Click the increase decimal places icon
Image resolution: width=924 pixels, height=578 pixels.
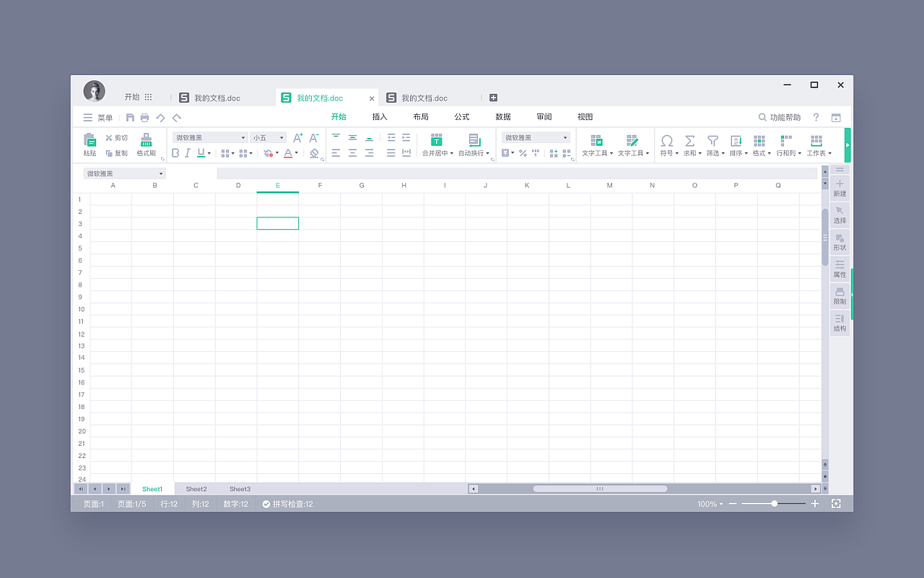[x=554, y=153]
